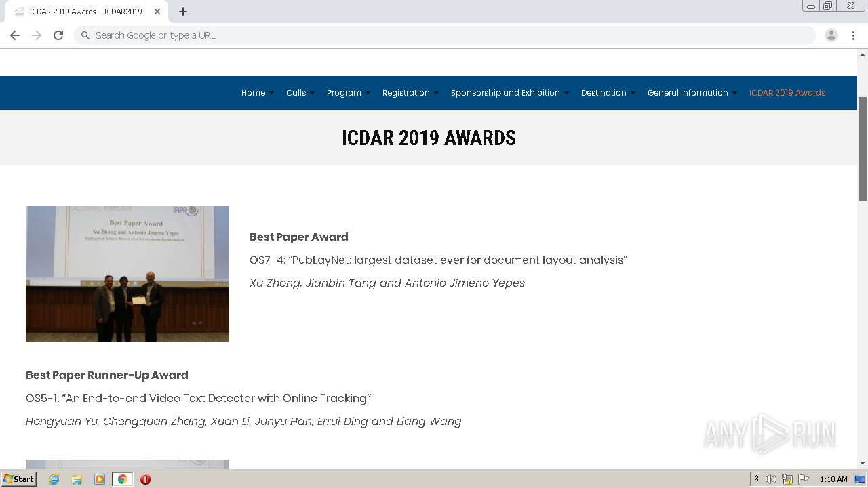Expand the Program dropdown arrow
This screenshot has width=868, height=488.
coord(368,94)
